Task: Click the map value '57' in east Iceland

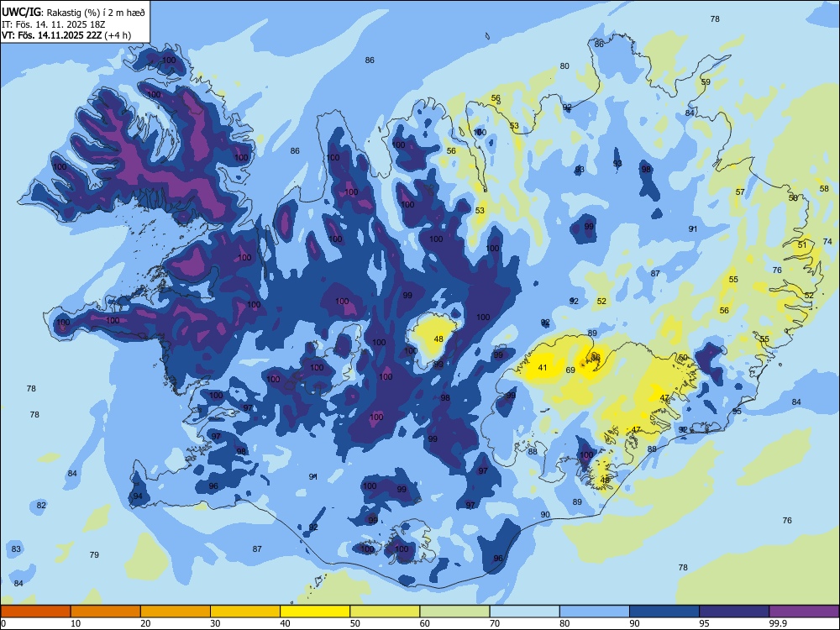Action: [740, 192]
